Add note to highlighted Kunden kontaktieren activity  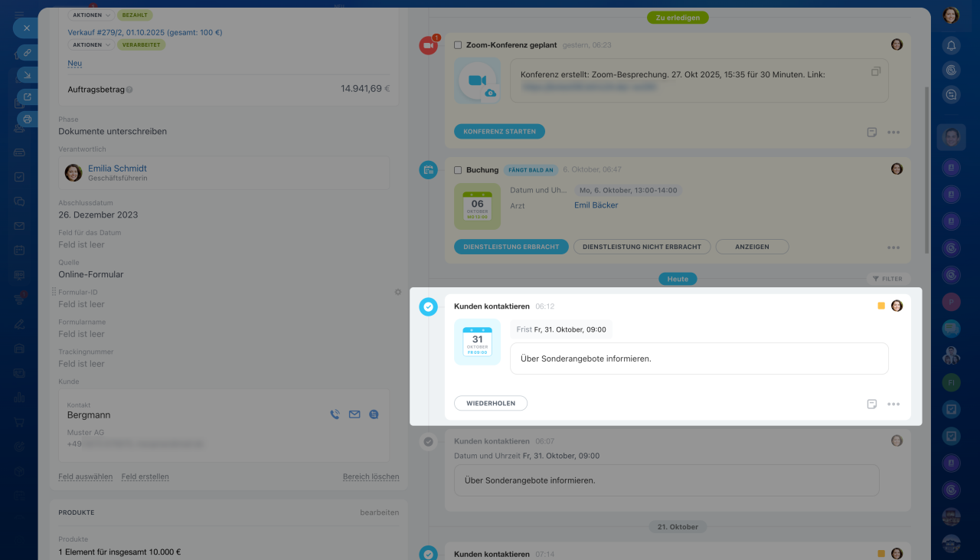(871, 404)
